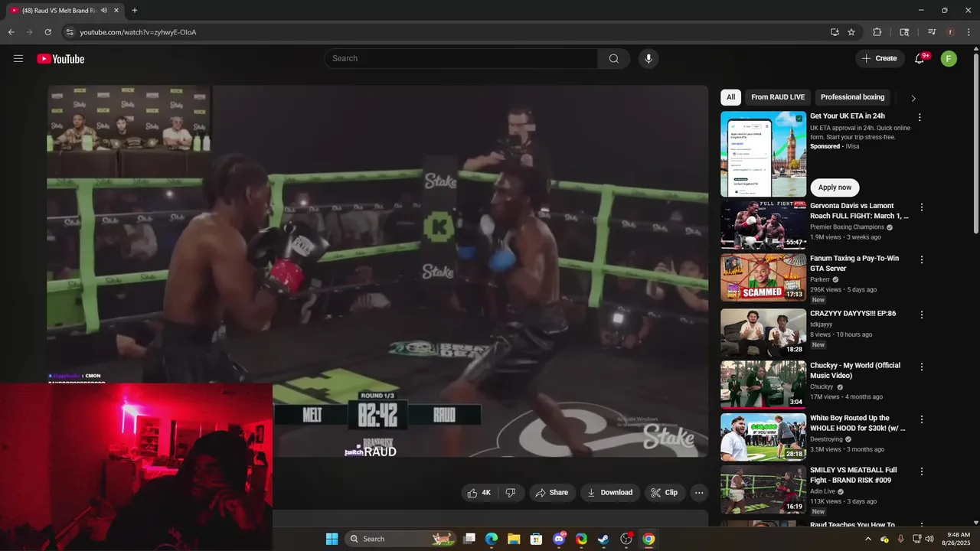Image resolution: width=980 pixels, height=551 pixels.
Task: Open Discord from taskbar
Action: (x=559, y=539)
